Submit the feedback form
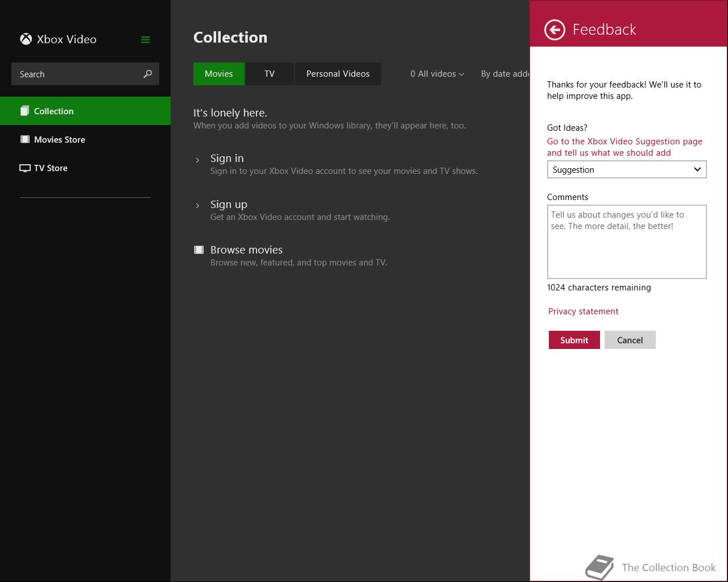 coord(574,340)
